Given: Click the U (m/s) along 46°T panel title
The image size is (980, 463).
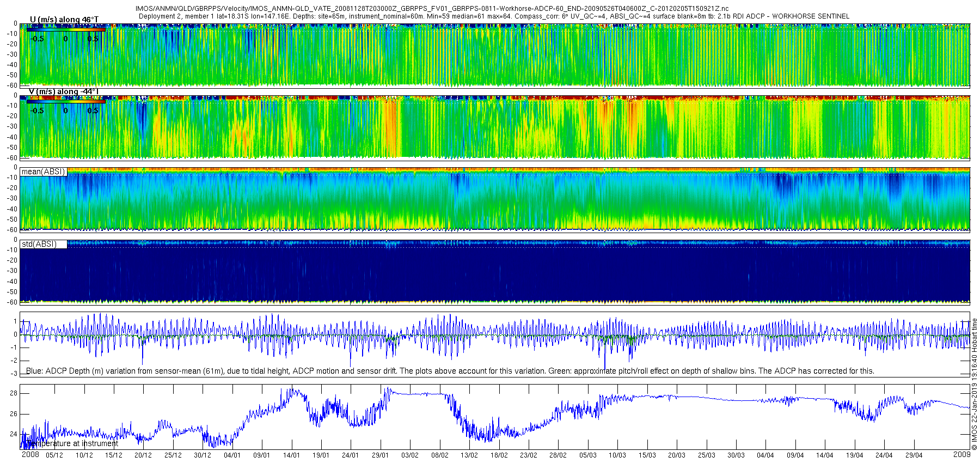Looking at the screenshot, I should (x=64, y=20).
